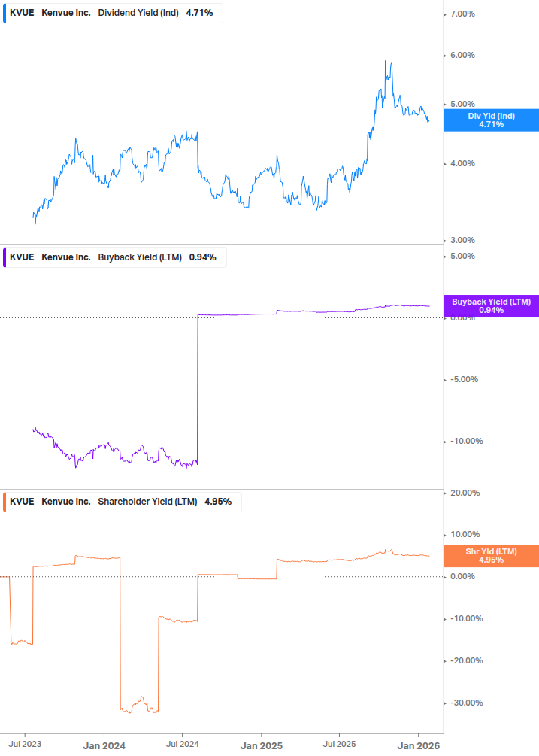
Task: Click the Jan 2026 date axis label
Action: [418, 746]
